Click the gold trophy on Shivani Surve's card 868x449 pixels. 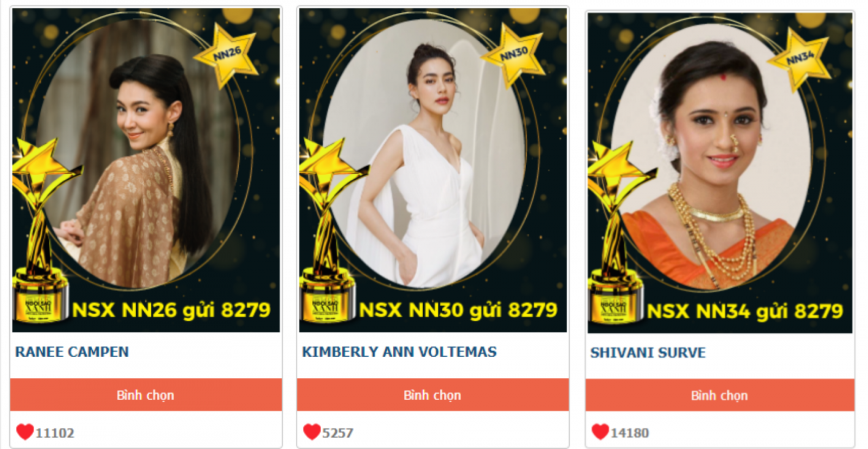coord(616,232)
